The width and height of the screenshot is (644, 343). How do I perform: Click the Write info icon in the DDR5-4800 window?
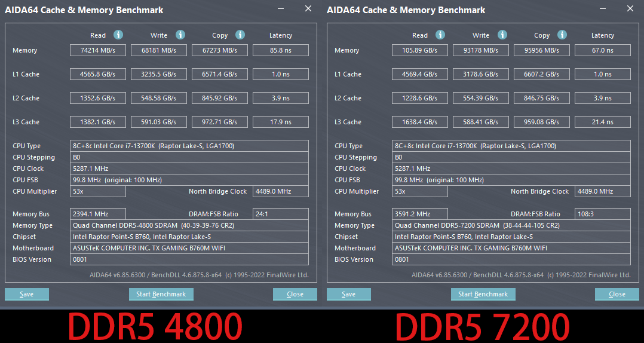(x=180, y=35)
